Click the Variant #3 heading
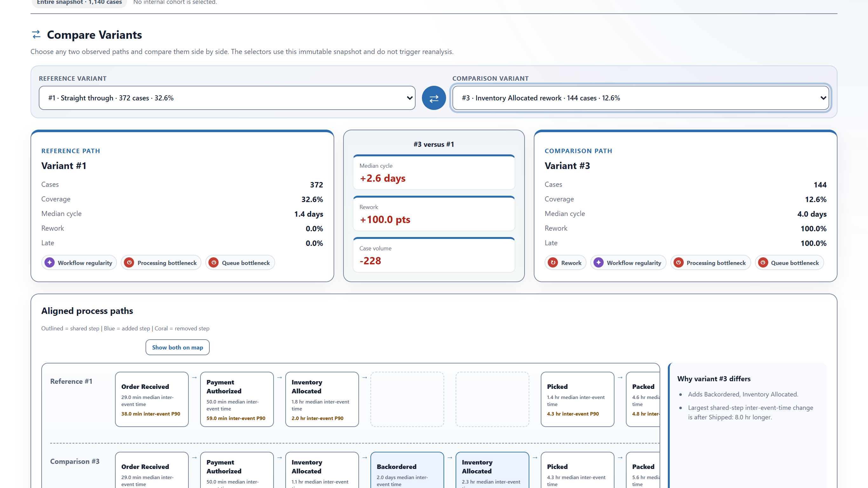 click(x=567, y=166)
